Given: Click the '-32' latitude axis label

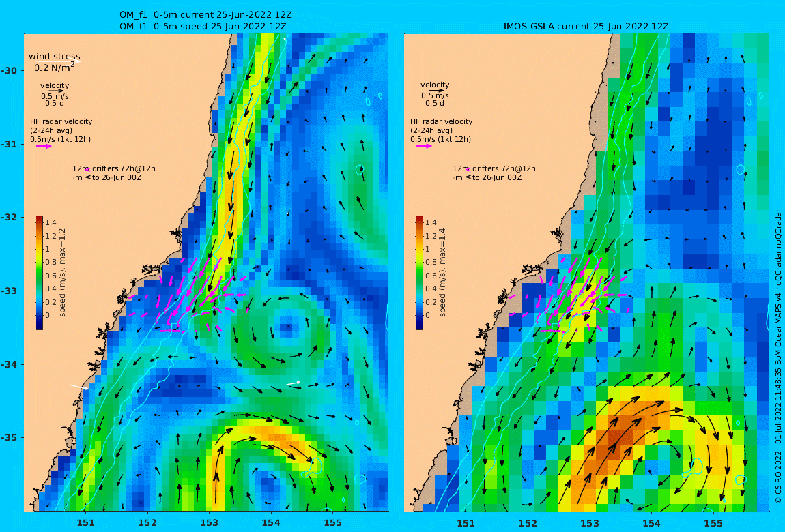Looking at the screenshot, I should [x=9, y=217].
